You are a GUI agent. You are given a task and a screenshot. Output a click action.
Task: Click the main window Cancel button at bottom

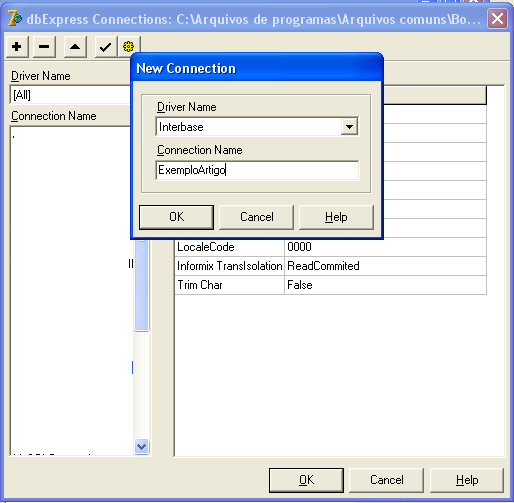pyautogui.click(x=387, y=480)
